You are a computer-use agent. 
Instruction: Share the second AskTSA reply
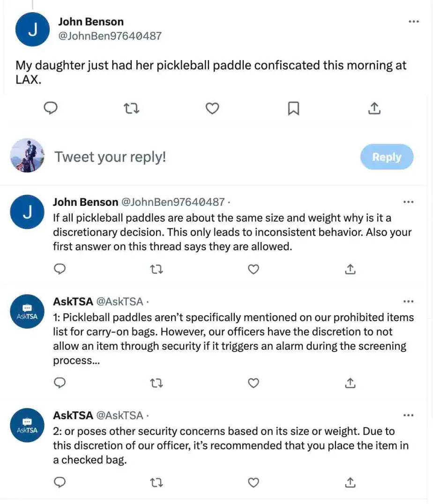tap(350, 482)
